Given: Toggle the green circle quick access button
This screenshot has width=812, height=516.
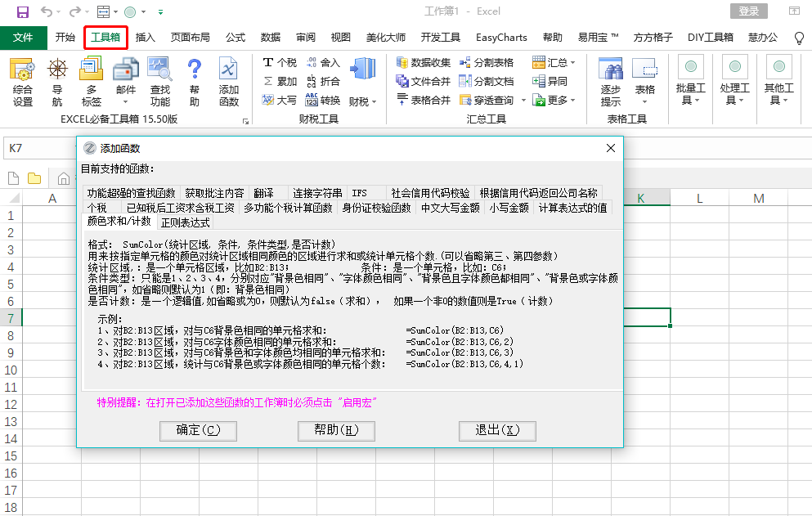Looking at the screenshot, I should tap(130, 12).
